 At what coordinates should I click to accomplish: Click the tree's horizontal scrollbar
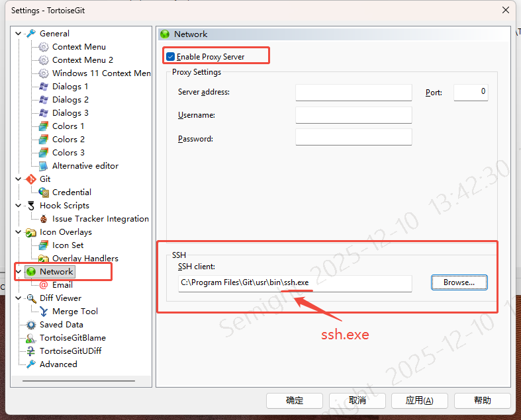coord(79,381)
